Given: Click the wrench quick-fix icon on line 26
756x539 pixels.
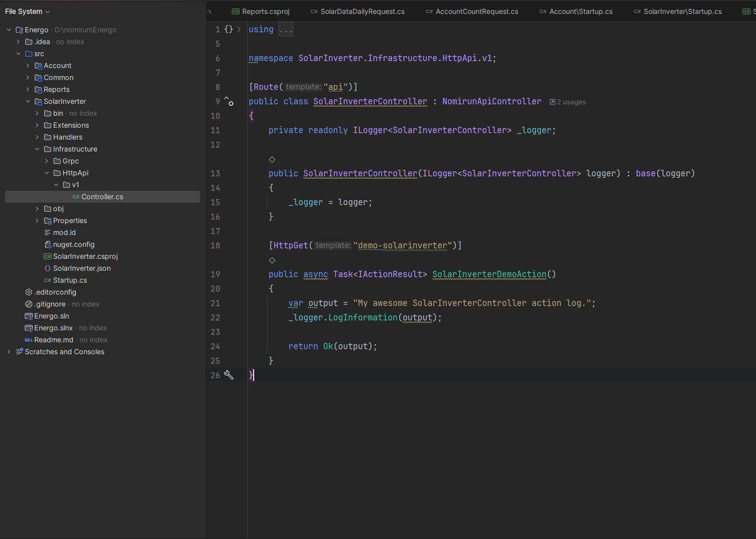Looking at the screenshot, I should 229,375.
